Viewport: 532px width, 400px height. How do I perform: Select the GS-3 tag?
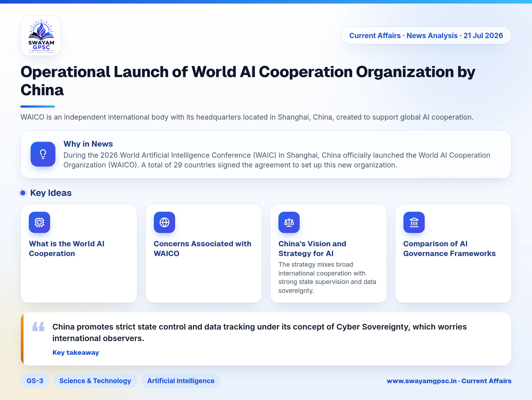[x=35, y=381]
